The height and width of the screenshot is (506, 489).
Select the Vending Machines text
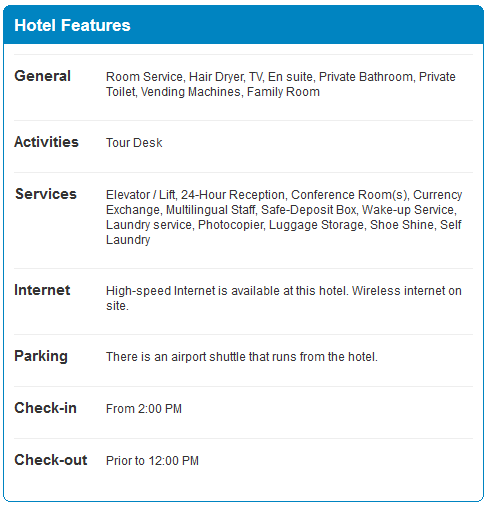(191, 92)
